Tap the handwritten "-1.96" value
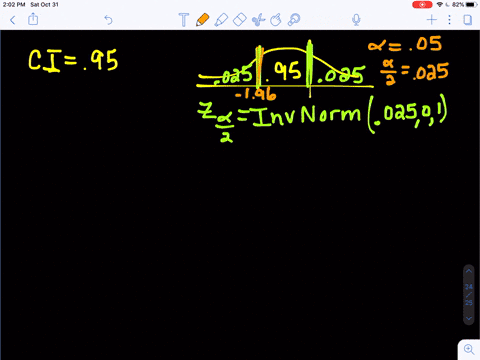Viewport: 480px width, 360px height. pyautogui.click(x=256, y=94)
